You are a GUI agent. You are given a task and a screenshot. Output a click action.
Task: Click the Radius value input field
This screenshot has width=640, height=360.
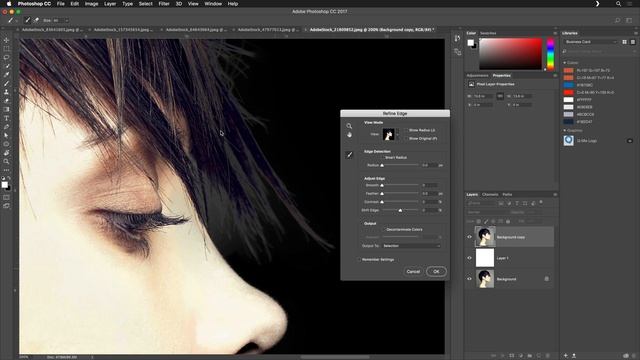pos(429,165)
